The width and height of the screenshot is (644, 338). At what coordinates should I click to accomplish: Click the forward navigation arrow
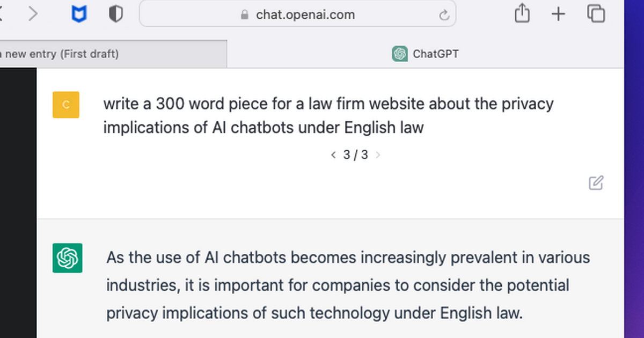32,14
